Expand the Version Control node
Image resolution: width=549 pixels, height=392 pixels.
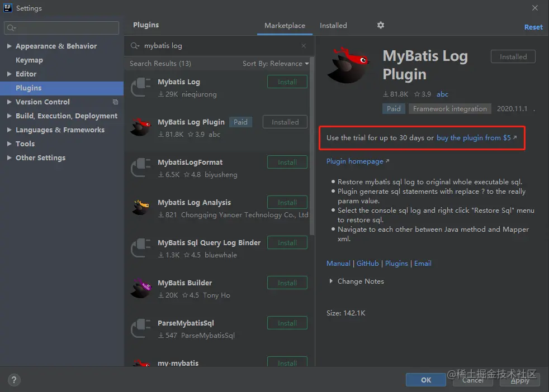click(9, 102)
